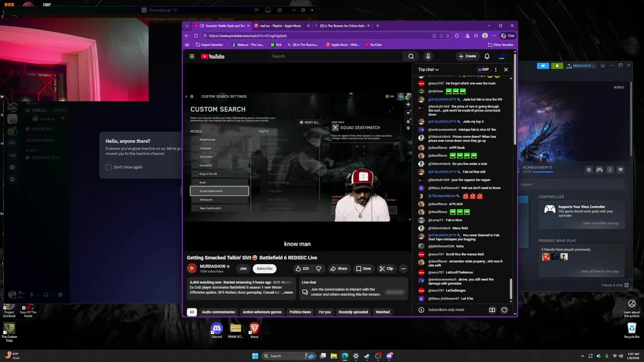Screen dimensions: 644x362
Task: Open Steam from the taskbar
Action: (x=367, y=356)
